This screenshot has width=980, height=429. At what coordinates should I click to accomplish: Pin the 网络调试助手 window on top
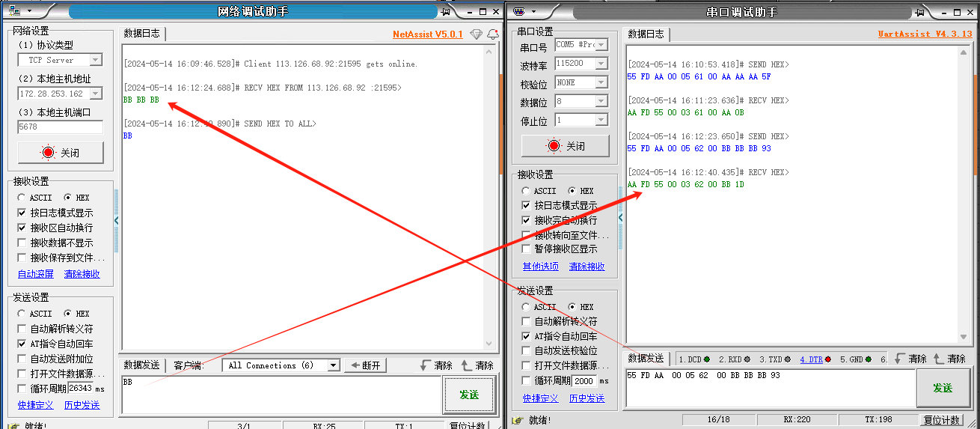[447, 12]
